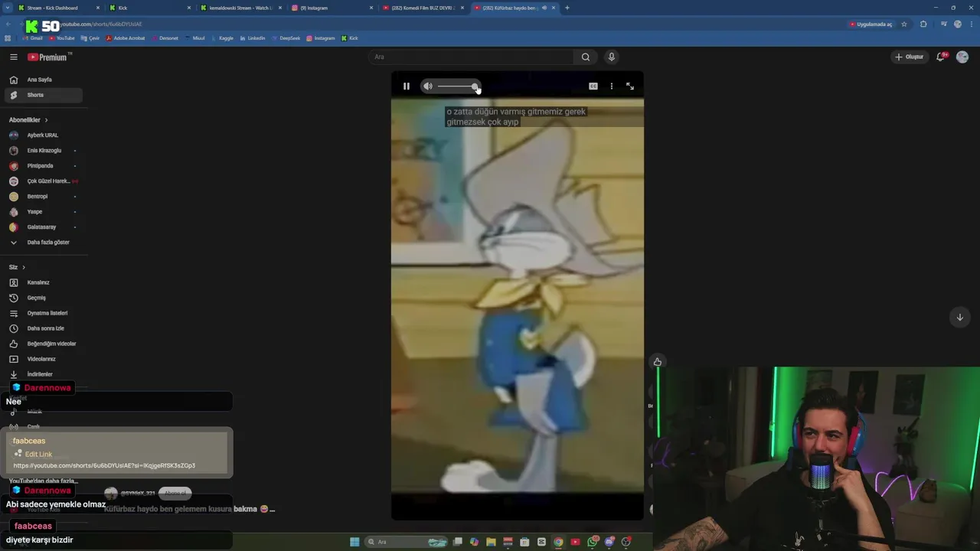This screenshot has width=980, height=551.
Task: Start voice search with the microphone icon
Action: point(611,57)
